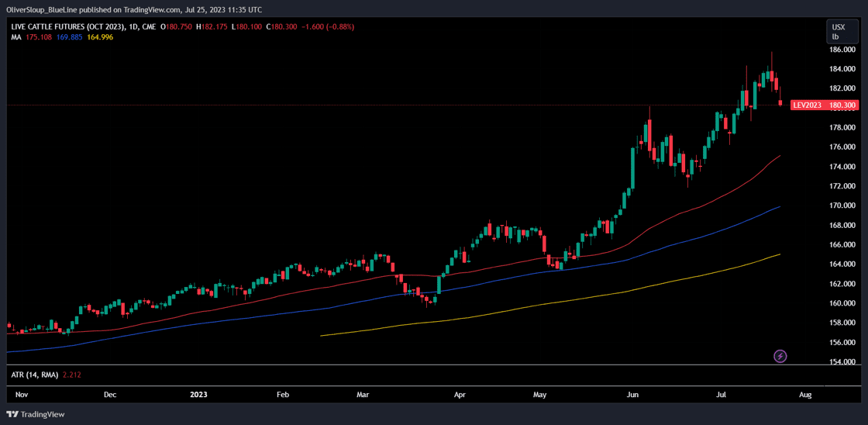Click the Jun label on time axis
Viewport: 868px width, 425px height.
point(634,395)
